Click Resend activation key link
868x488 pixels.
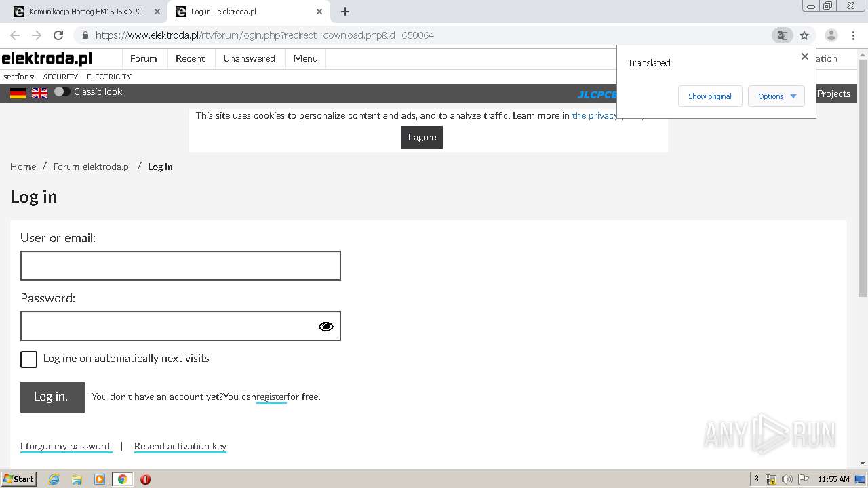[180, 446]
